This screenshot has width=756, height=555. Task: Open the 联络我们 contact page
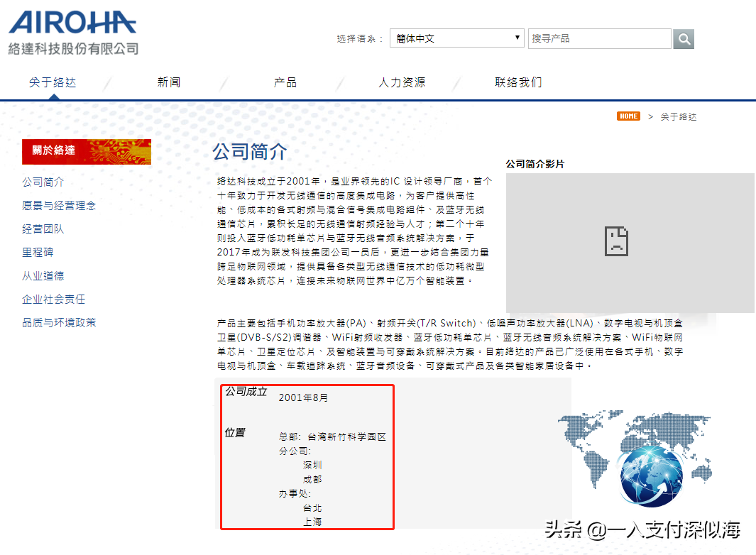click(518, 82)
